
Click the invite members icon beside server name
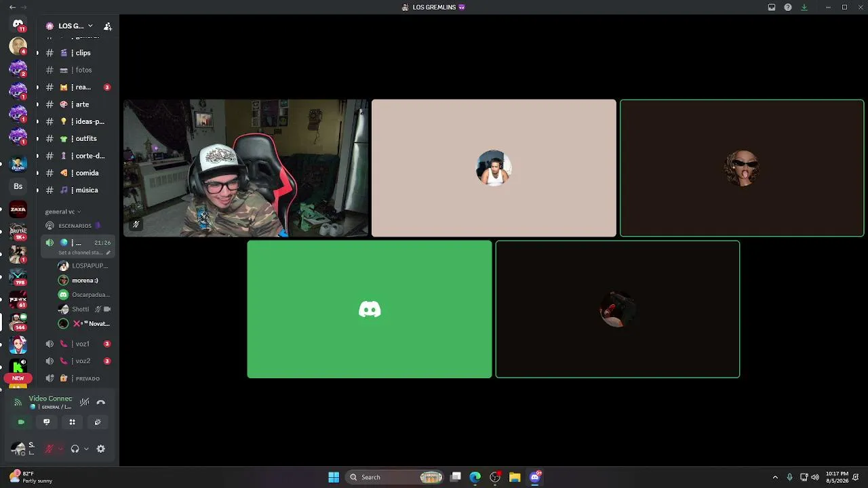[108, 26]
